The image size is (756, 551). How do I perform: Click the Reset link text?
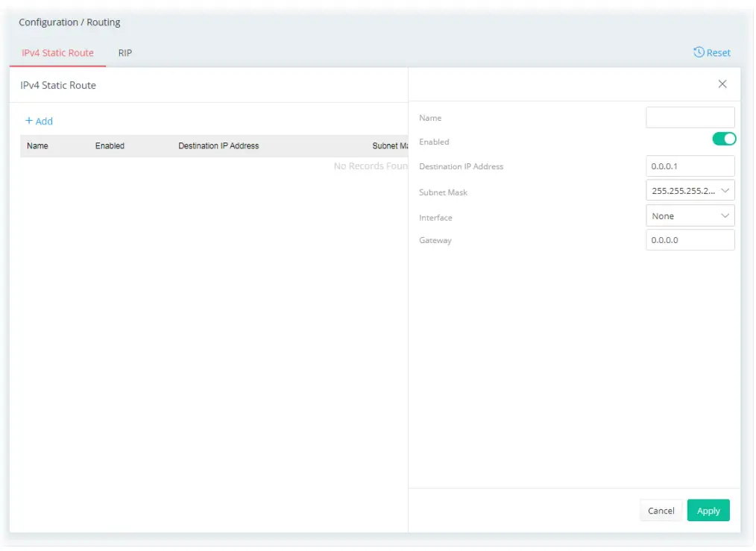718,52
